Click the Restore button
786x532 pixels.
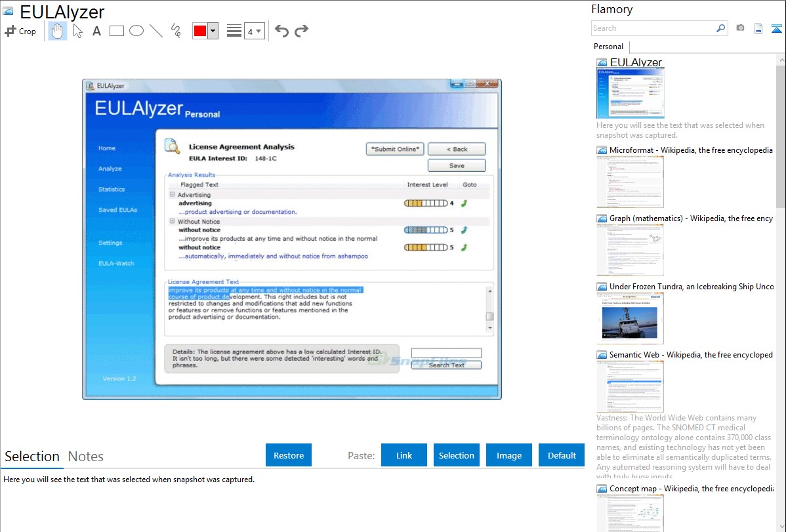pos(289,455)
